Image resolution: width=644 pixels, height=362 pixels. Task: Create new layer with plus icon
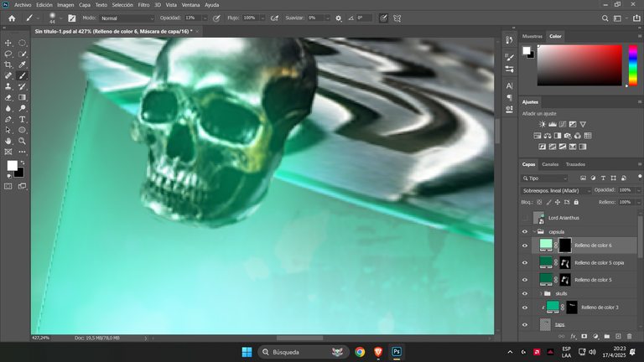[x=618, y=336]
